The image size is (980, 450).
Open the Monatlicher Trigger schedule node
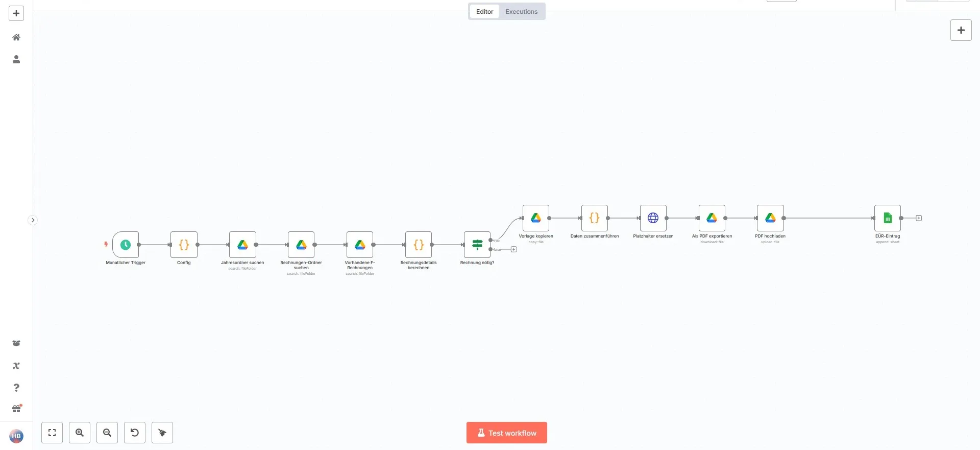(x=126, y=245)
